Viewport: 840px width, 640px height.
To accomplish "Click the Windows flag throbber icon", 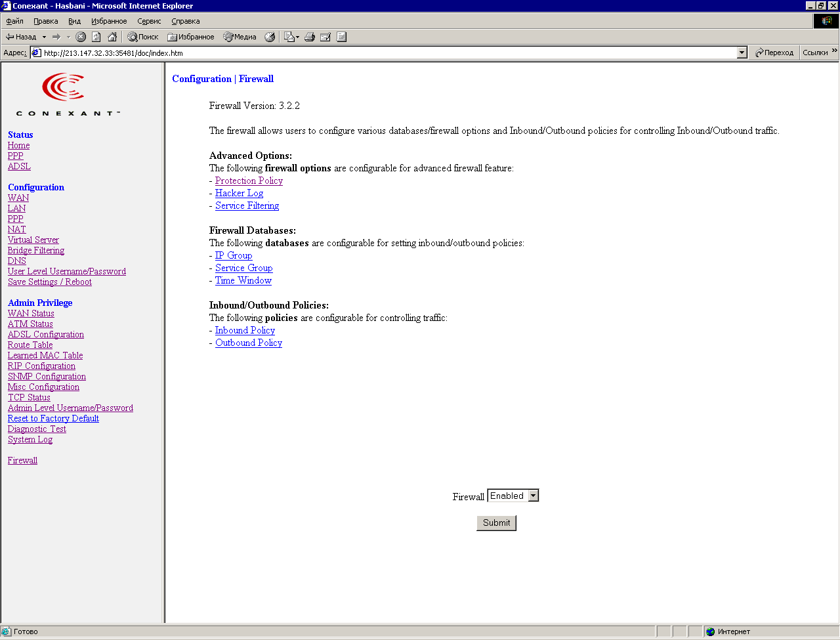I will click(826, 21).
